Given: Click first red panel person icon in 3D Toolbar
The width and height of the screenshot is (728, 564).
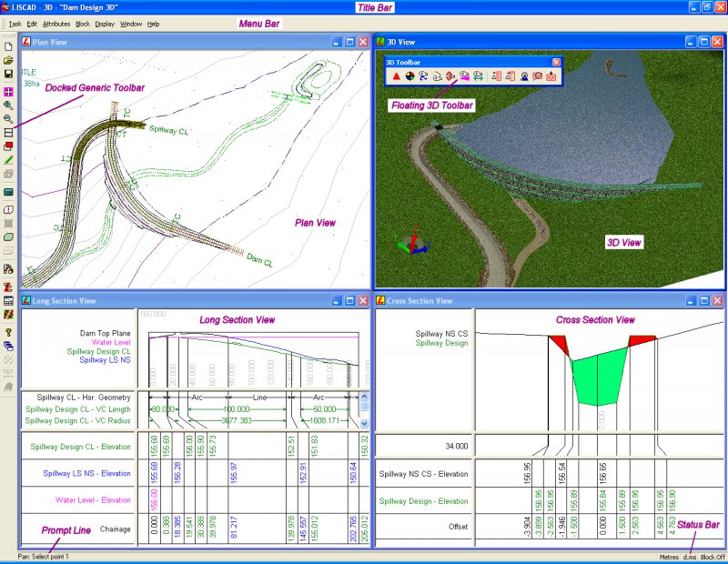Looking at the screenshot, I should click(x=496, y=76).
